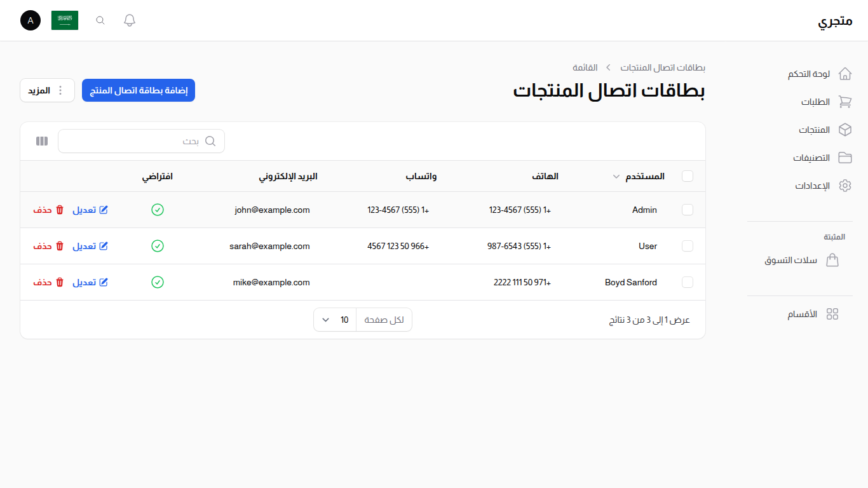Click the search magnifier icon in the top bar
Screen dimensions: 868x488
click(100, 20)
